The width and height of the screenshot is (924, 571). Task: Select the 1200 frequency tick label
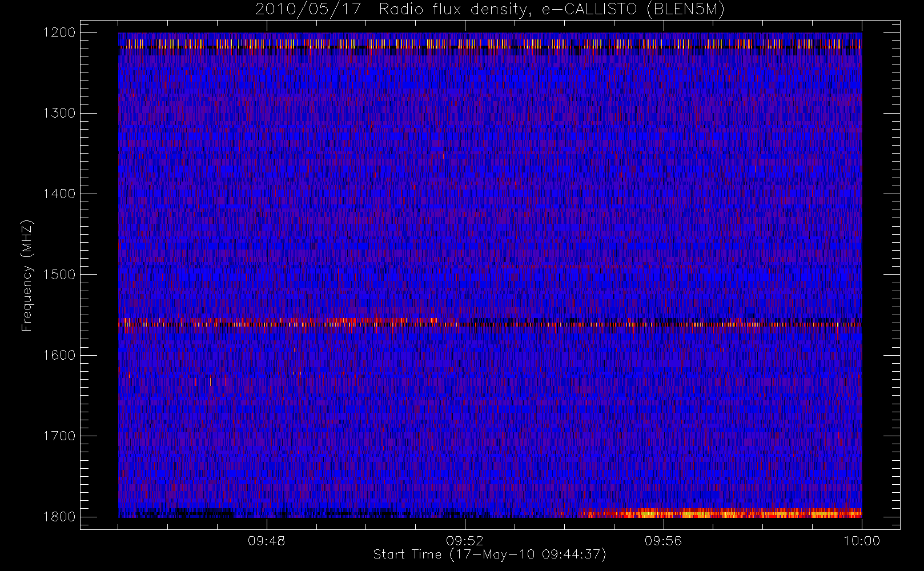pos(59,33)
